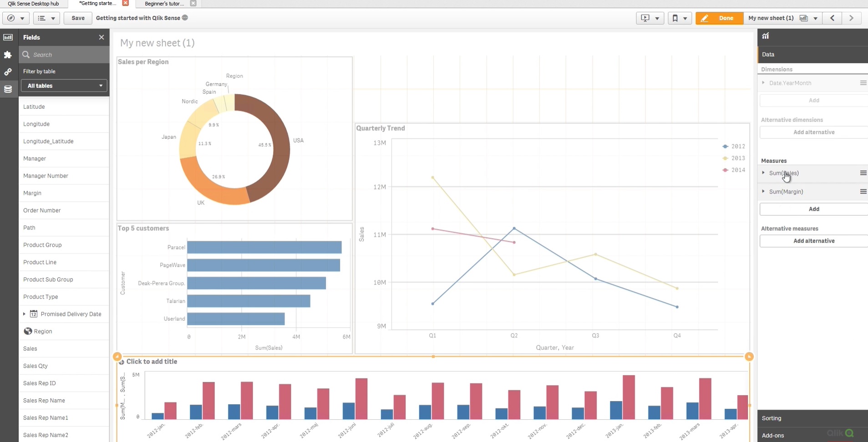This screenshot has height=442, width=868.
Task: Click 'Click to add title' on bar chart
Action: tap(152, 361)
